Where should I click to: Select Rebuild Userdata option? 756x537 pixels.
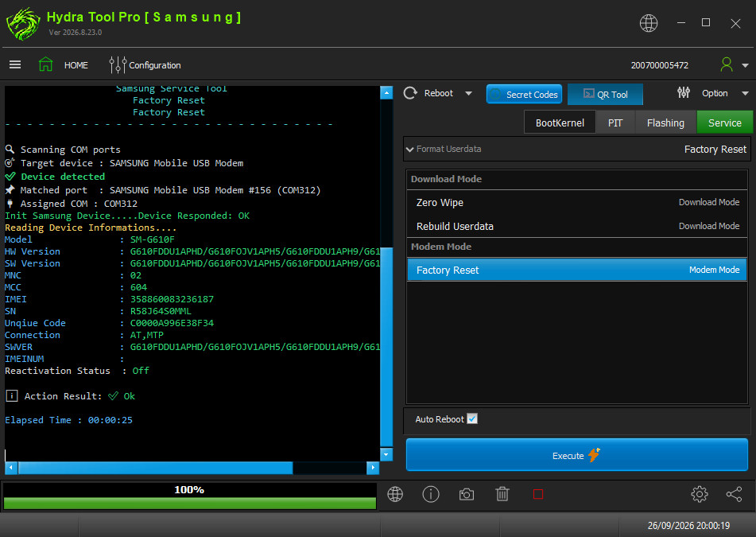[577, 226]
